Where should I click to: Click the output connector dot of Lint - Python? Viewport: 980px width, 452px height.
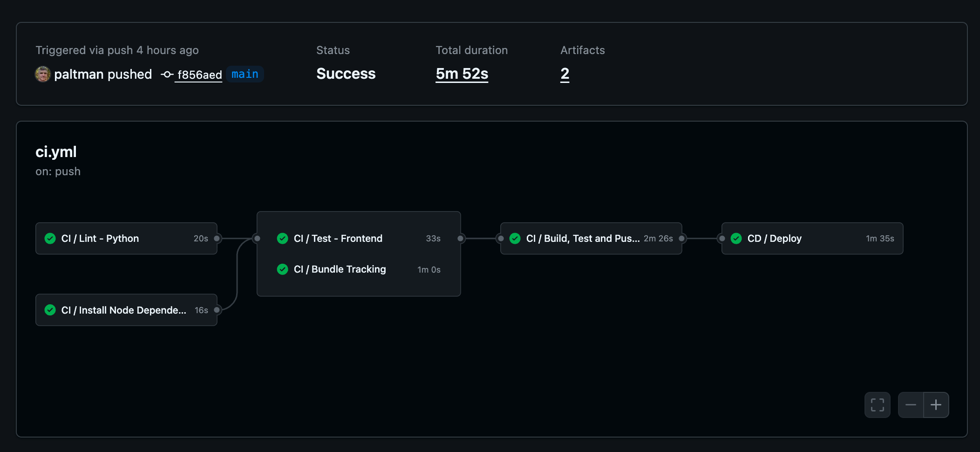pyautogui.click(x=217, y=239)
